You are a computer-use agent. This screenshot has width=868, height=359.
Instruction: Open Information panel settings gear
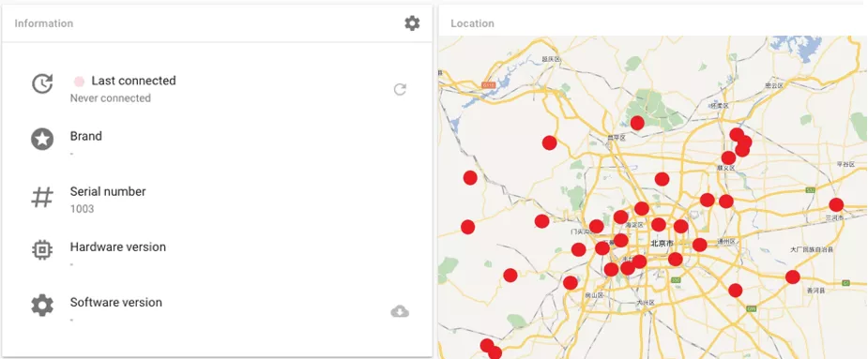(x=412, y=23)
